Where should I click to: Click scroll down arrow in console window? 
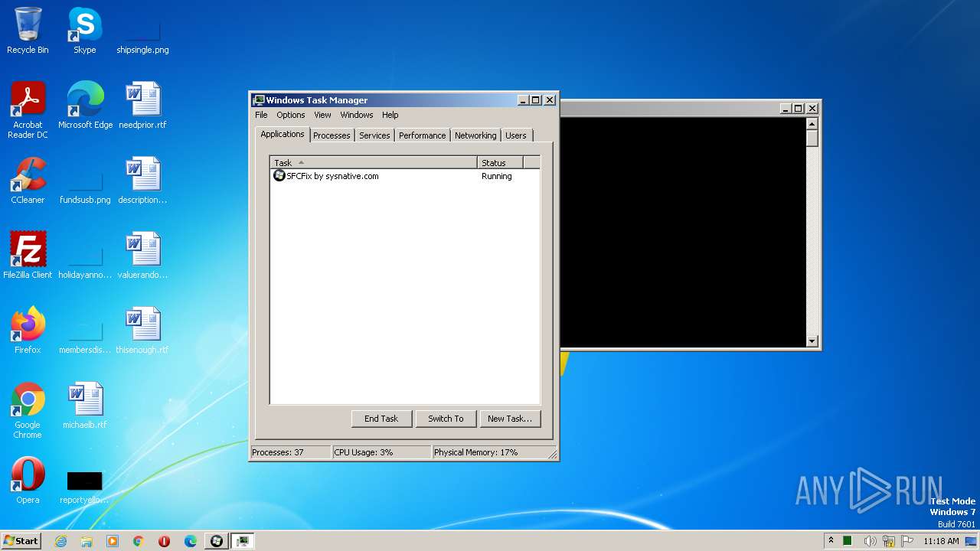[812, 341]
